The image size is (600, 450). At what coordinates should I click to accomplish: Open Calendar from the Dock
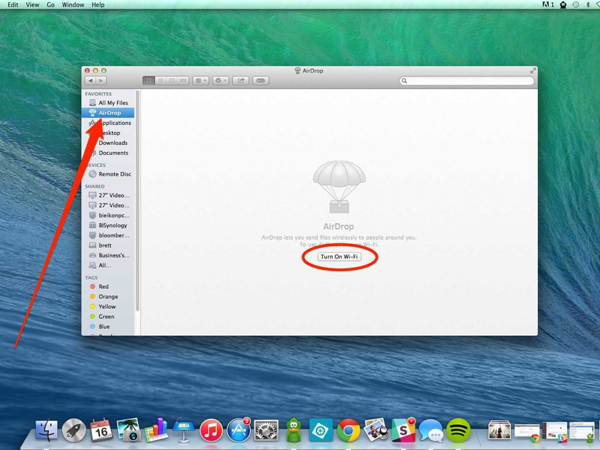[101, 430]
